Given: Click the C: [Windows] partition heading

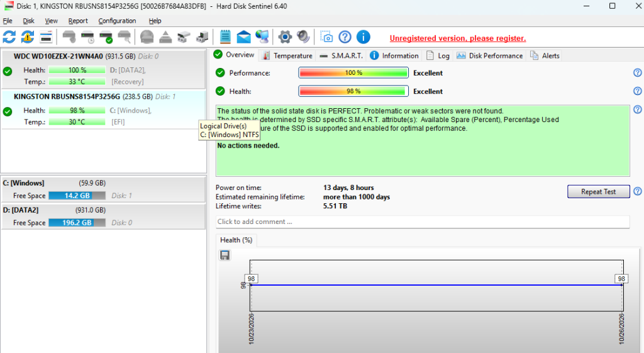Looking at the screenshot, I should click(23, 183).
